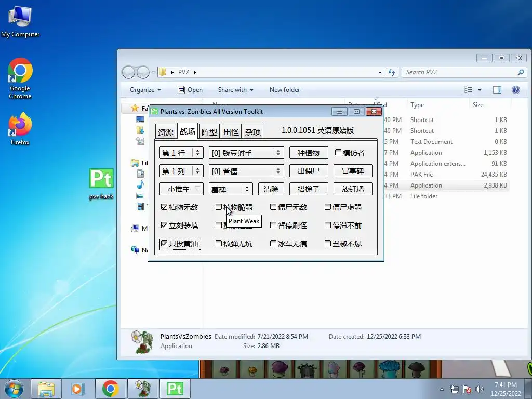Switch to the Pt toolkit taskbar item
The width and height of the screenshot is (532, 399).
pos(175,389)
